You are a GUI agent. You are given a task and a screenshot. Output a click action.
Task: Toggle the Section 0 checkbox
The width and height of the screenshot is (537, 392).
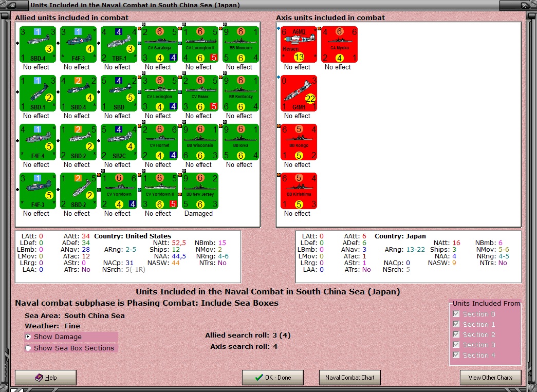456,313
